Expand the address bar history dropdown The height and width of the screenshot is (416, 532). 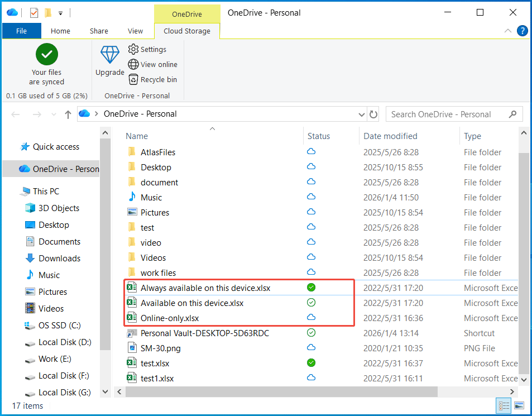(x=362, y=114)
